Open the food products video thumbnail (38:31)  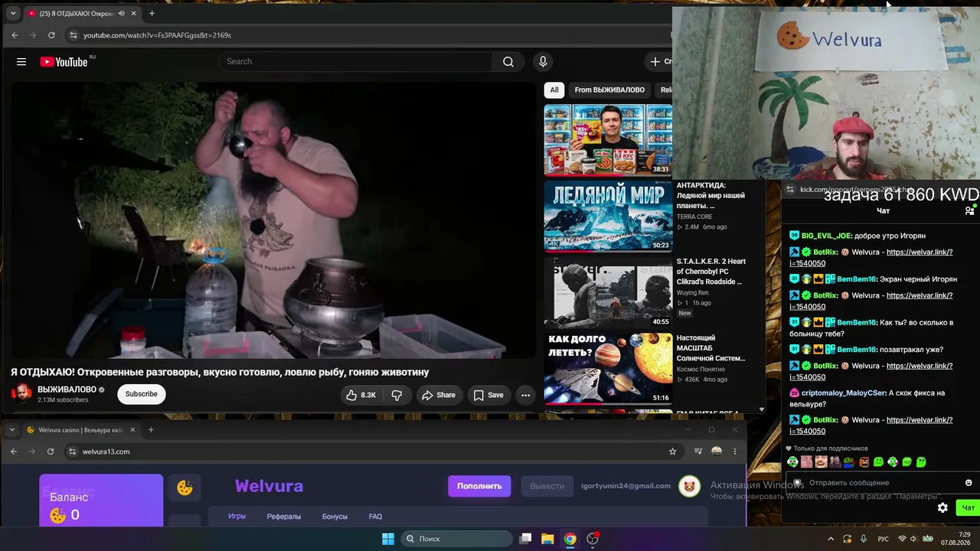pos(608,141)
